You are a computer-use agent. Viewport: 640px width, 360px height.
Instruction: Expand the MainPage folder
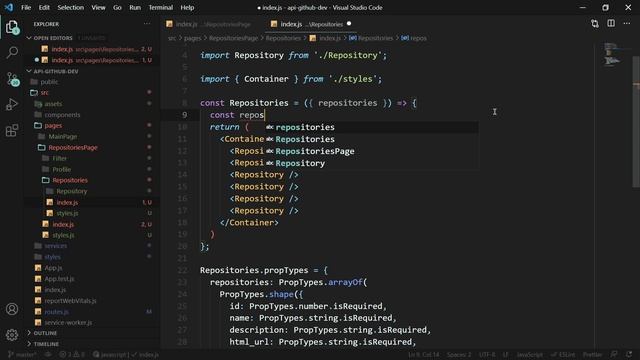pyautogui.click(x=63, y=136)
